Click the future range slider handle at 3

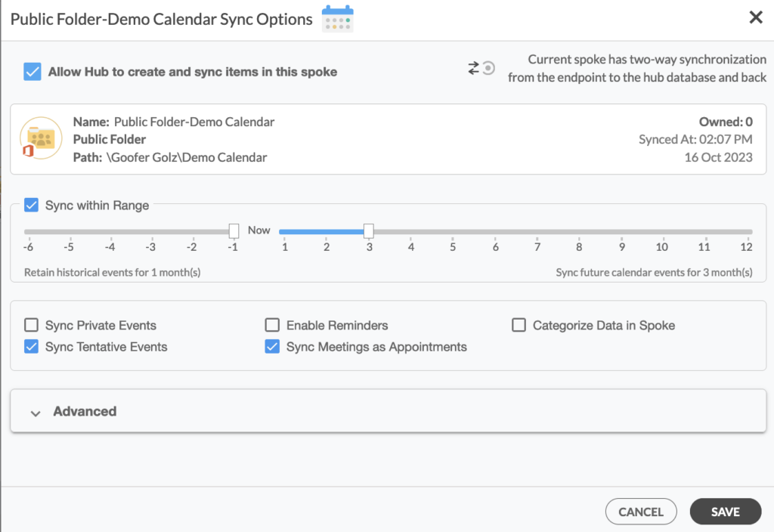pyautogui.click(x=368, y=230)
